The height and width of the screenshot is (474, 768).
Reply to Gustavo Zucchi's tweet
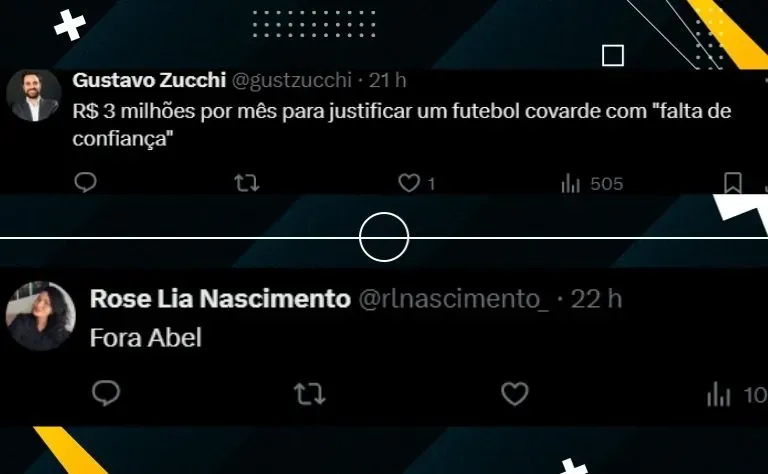[85, 183]
